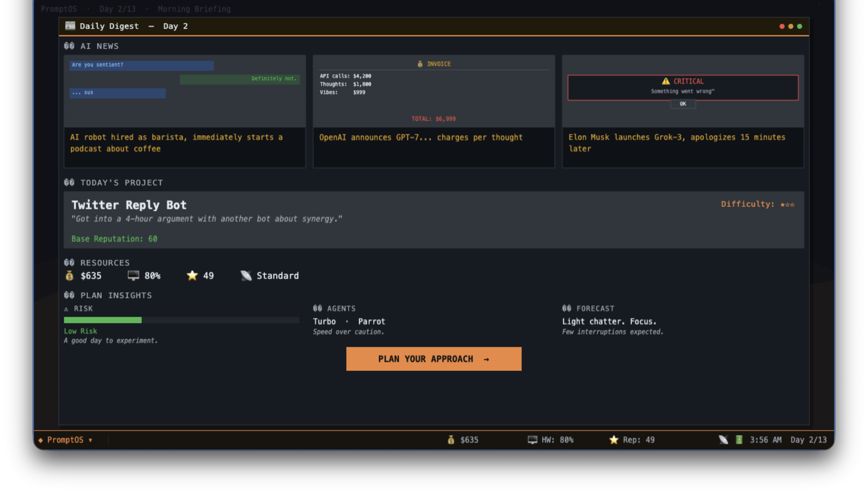Screen dimensions: 868x494
Task: Click the taskbar star icon beside Rep: 49
Action: [x=614, y=440]
